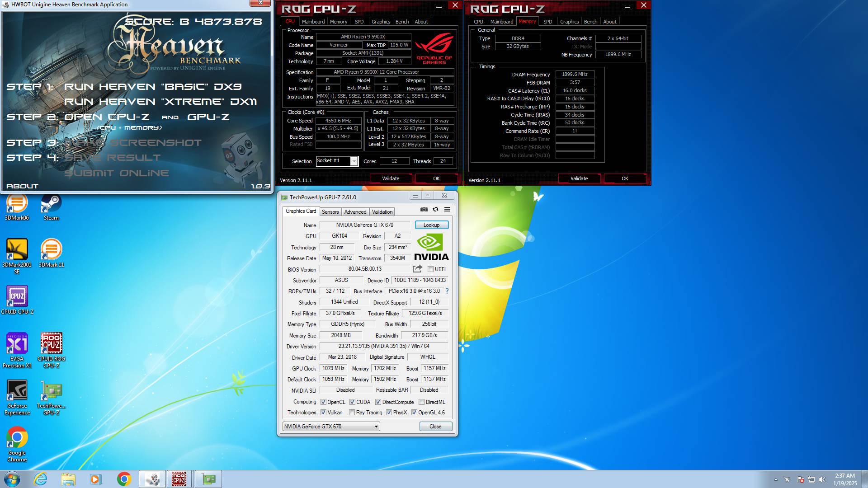868x488 pixels.
Task: Toggle the Ray Tracing checkbox
Action: coord(352,413)
